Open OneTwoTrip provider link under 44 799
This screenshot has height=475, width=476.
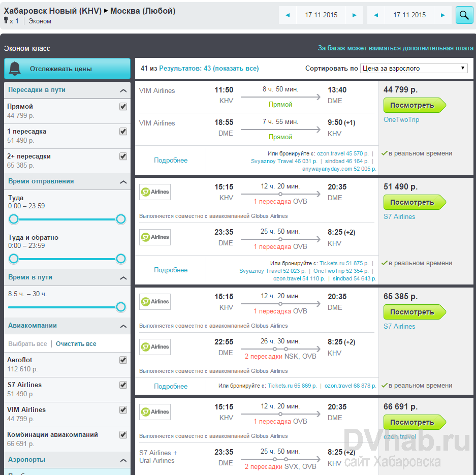(401, 119)
